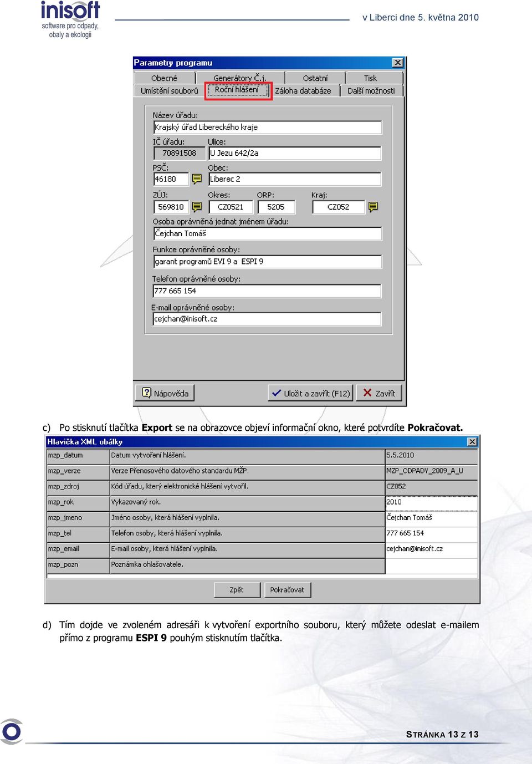Open the Další možnosti tab
532x764 pixels.
click(x=371, y=91)
